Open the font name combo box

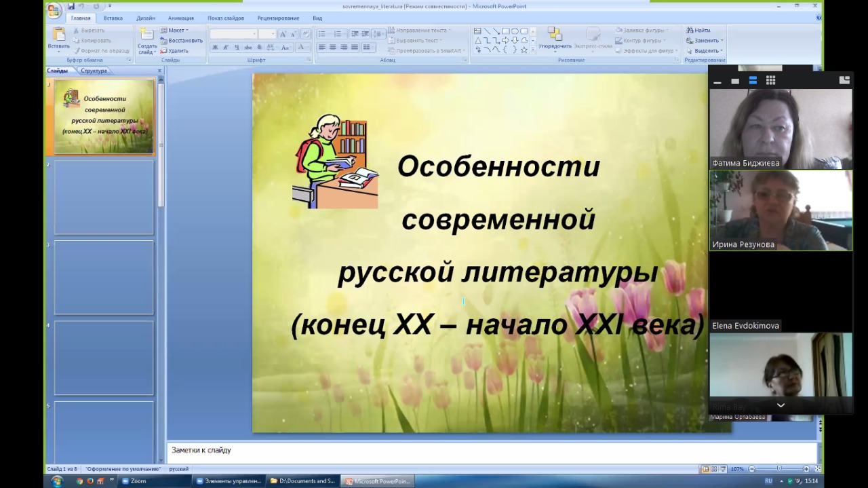[233, 34]
